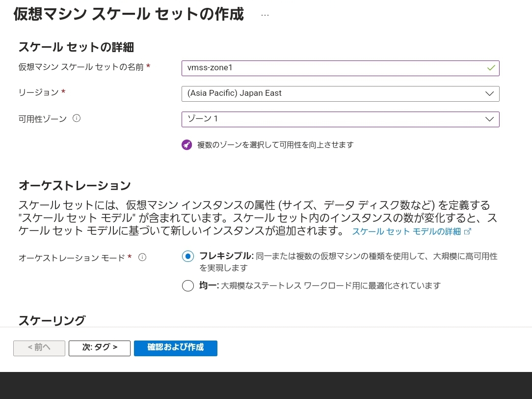
Task: Click the info icon beside オーケストレーション モード
Action: coord(142,257)
